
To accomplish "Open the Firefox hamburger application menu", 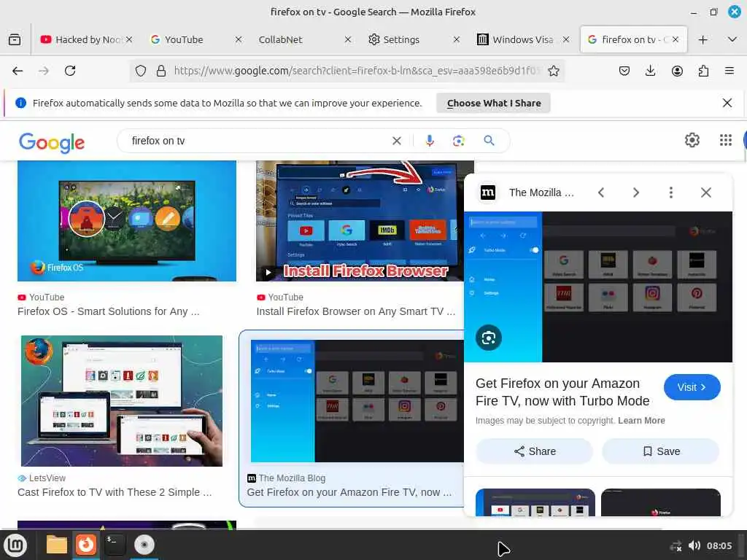I will (729, 71).
